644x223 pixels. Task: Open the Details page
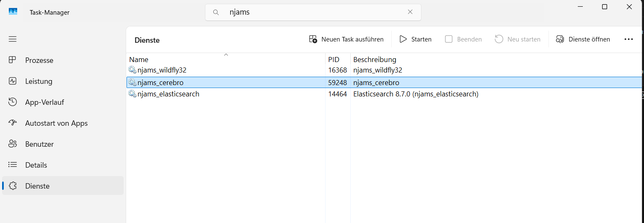63,165
